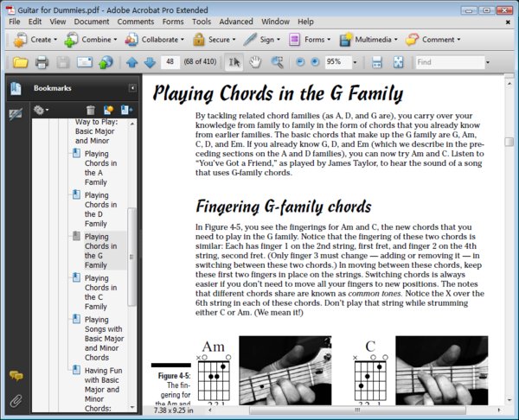Click the Print icon in toolbar
The image size is (519, 420).
[x=42, y=62]
